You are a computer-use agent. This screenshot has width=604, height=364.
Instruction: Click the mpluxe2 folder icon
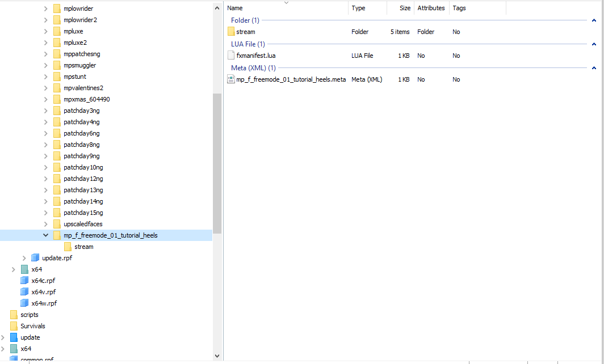(x=57, y=43)
